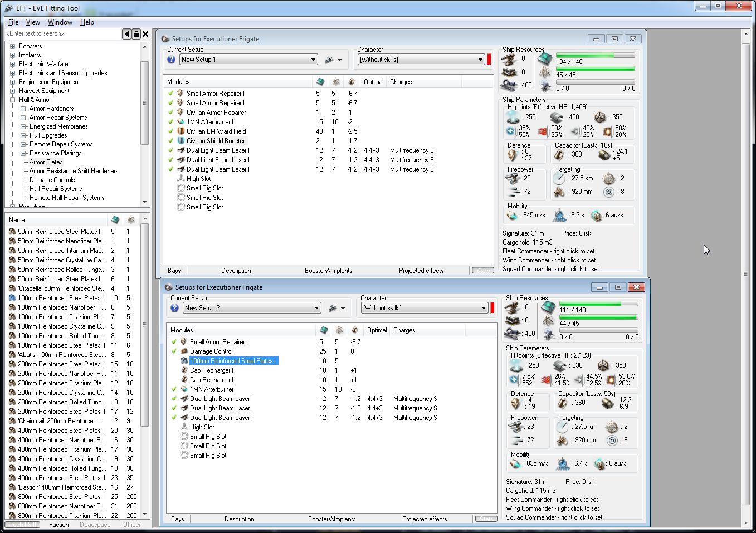Open the ship options icon beside New Setup 1

click(x=330, y=60)
